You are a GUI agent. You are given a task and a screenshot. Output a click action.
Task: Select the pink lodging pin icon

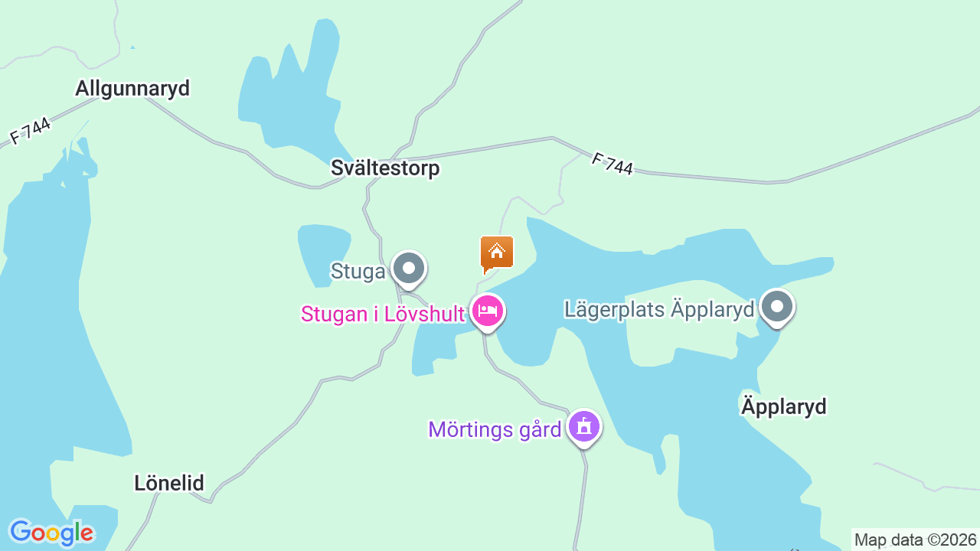(487, 312)
